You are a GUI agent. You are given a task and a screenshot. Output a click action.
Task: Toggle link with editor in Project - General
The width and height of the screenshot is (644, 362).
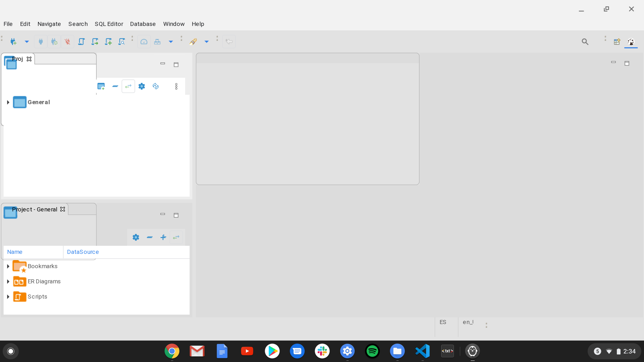176,237
